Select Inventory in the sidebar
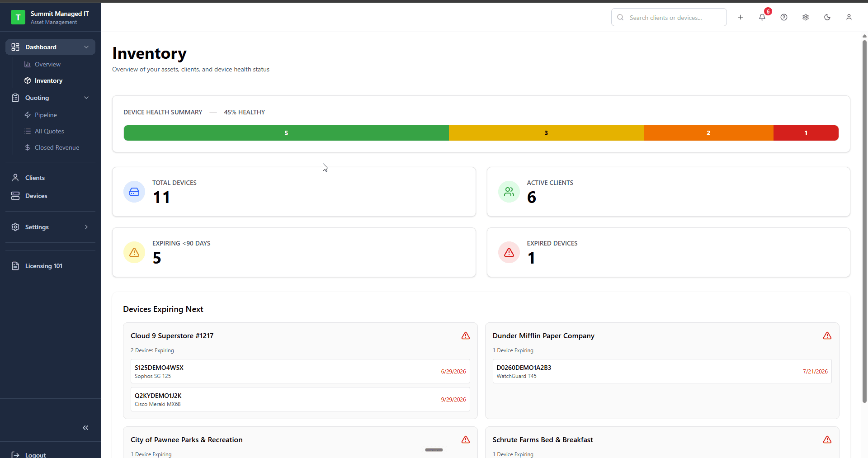868x458 pixels. tap(48, 80)
